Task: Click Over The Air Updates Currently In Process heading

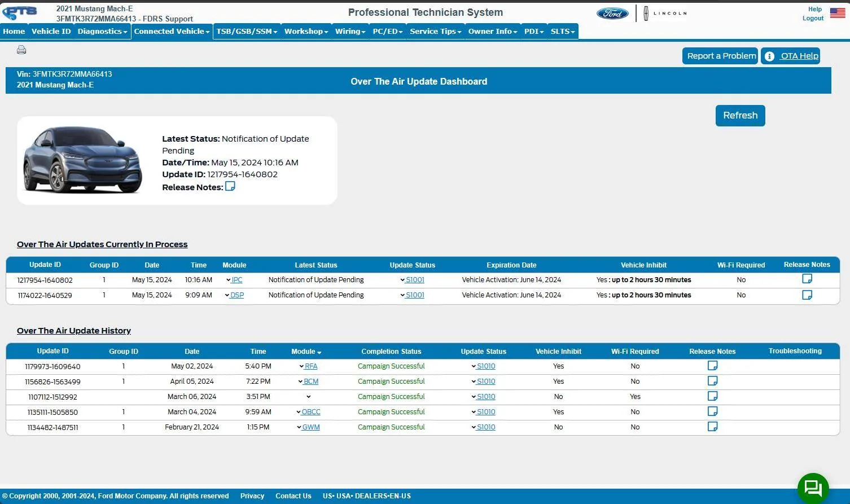Action: pos(102,244)
